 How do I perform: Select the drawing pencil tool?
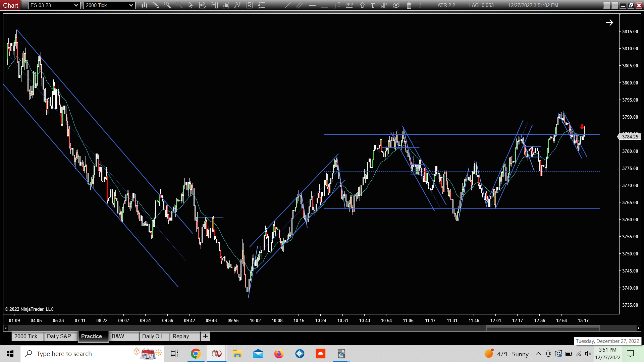156,5
